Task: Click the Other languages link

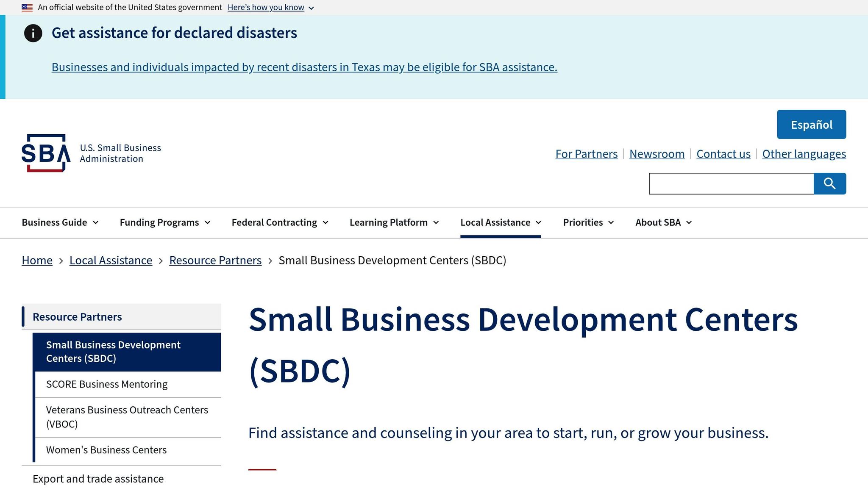Action: point(804,154)
